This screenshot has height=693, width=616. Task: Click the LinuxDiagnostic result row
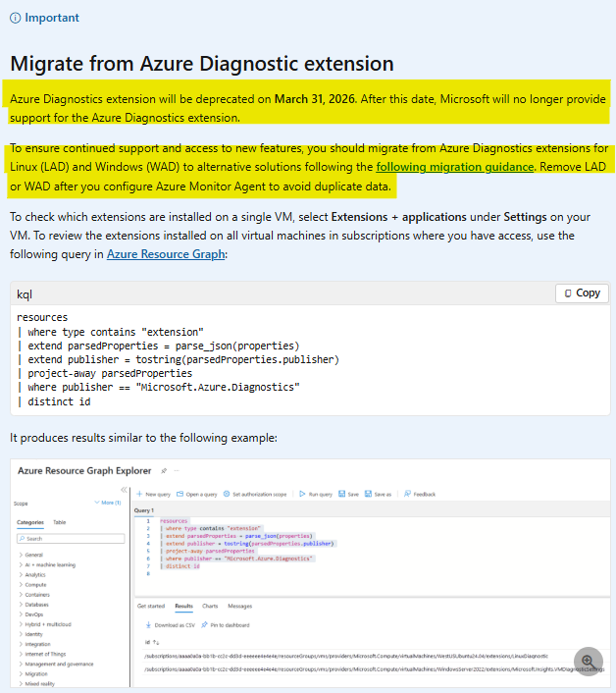(x=346, y=657)
